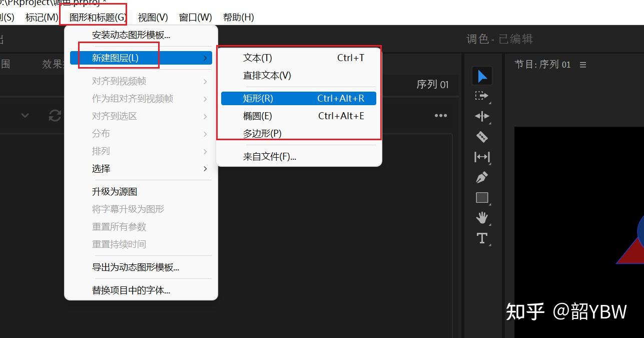Image resolution: width=644 pixels, height=338 pixels.
Task: Open the panel overflow options with three dots
Action: [440, 116]
